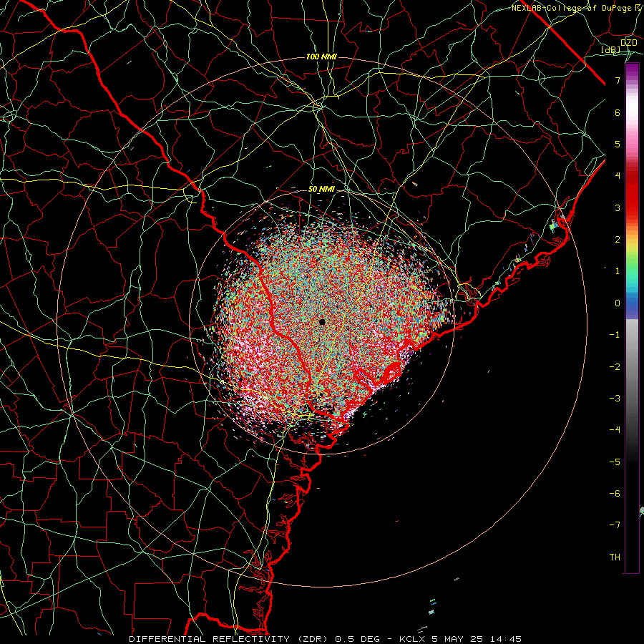644x644 pixels.
Task: Click the ZDR color bar legend
Action: [x=632, y=318]
